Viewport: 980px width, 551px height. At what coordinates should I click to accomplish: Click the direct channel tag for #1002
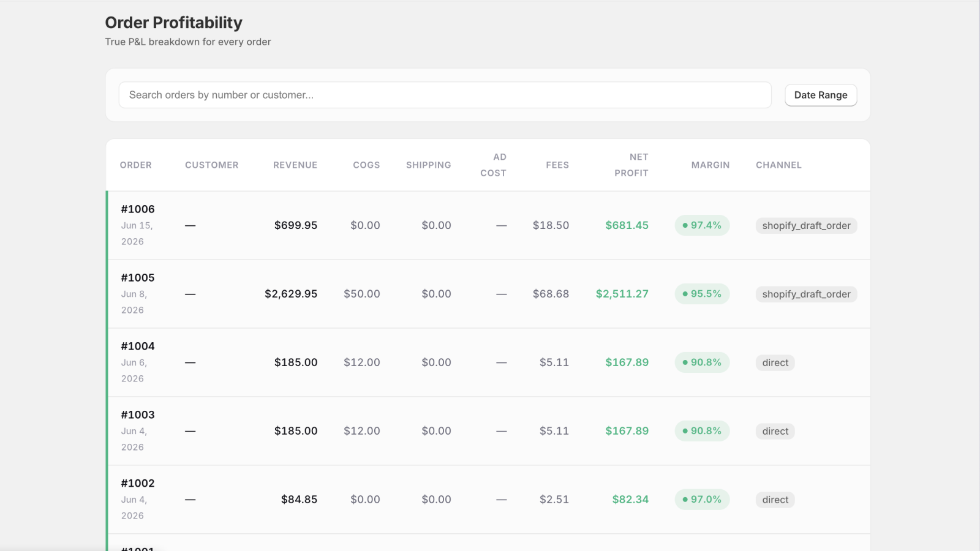[775, 500]
